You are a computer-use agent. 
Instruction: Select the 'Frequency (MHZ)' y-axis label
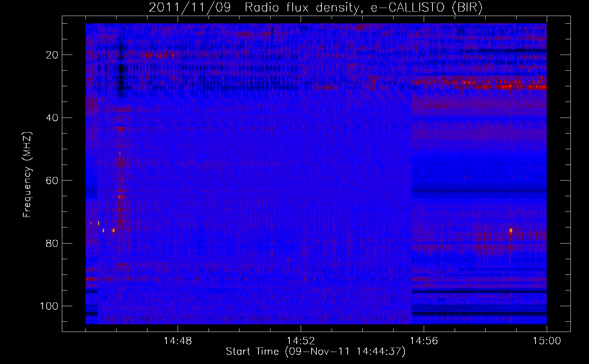click(27, 174)
